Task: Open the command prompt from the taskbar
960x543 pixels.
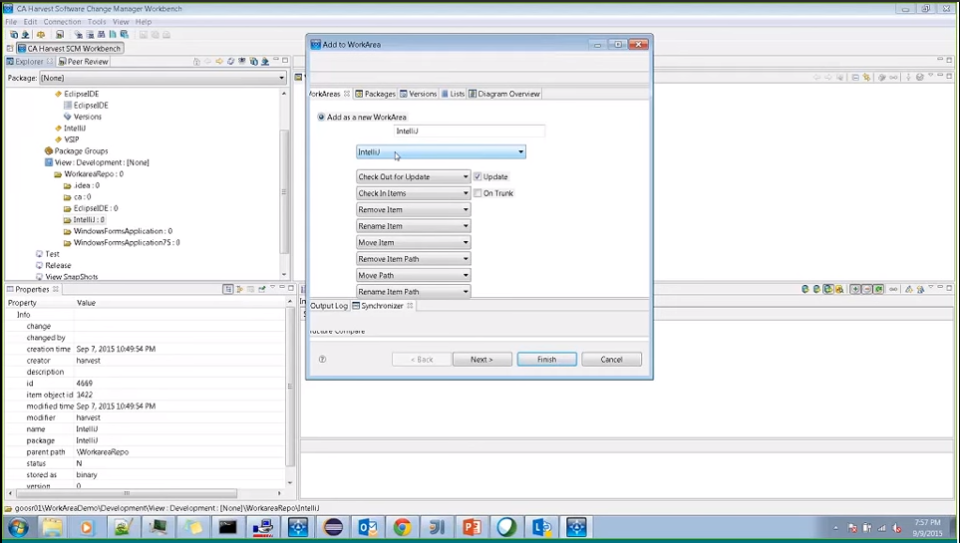Action: pyautogui.click(x=228, y=527)
